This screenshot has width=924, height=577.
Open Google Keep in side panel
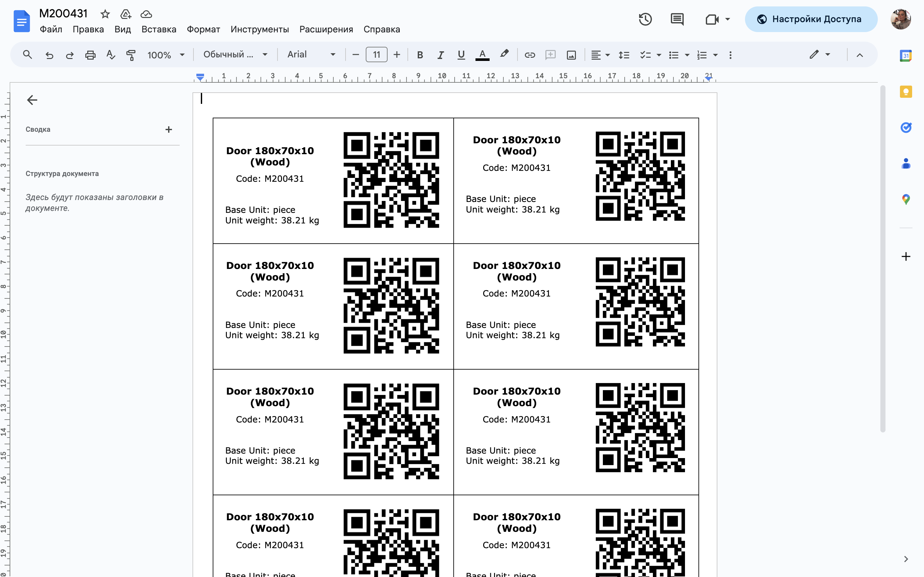pyautogui.click(x=906, y=92)
